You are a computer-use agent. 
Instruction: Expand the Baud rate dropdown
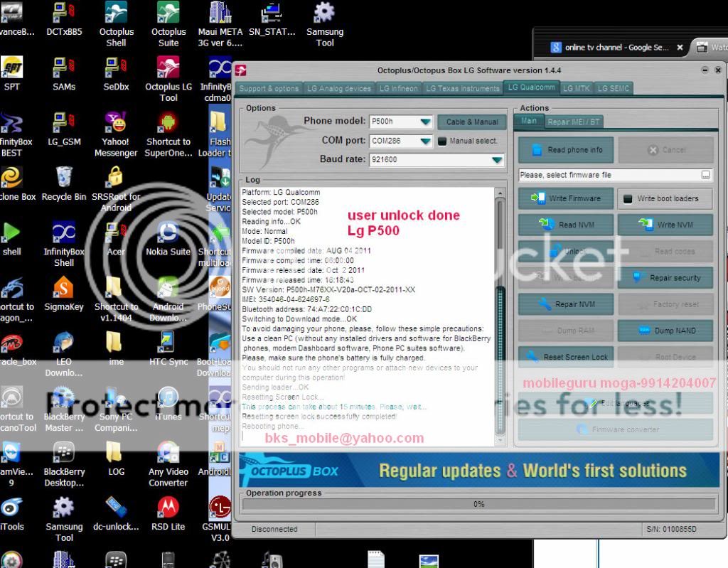[x=497, y=160]
